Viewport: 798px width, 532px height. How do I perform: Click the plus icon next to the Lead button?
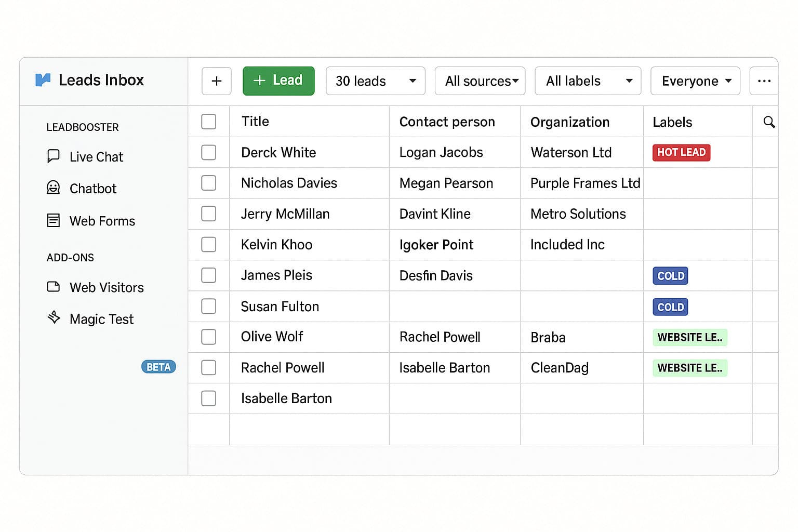click(x=216, y=81)
